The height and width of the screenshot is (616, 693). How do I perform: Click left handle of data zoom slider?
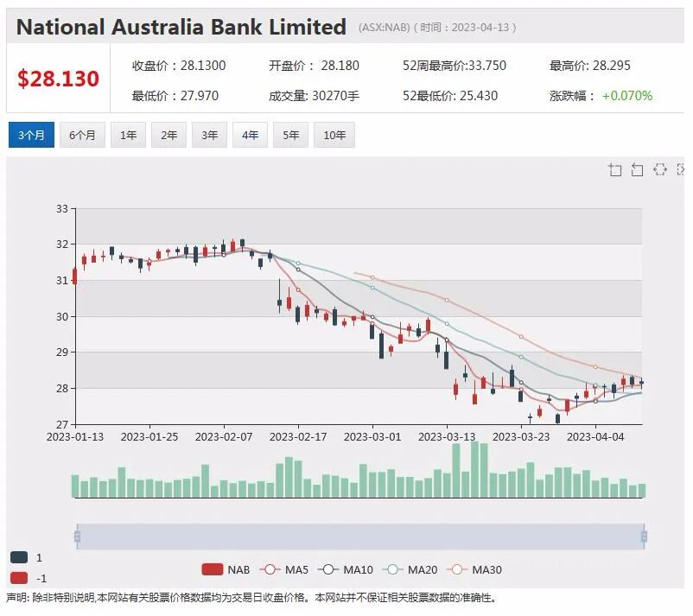(78, 537)
